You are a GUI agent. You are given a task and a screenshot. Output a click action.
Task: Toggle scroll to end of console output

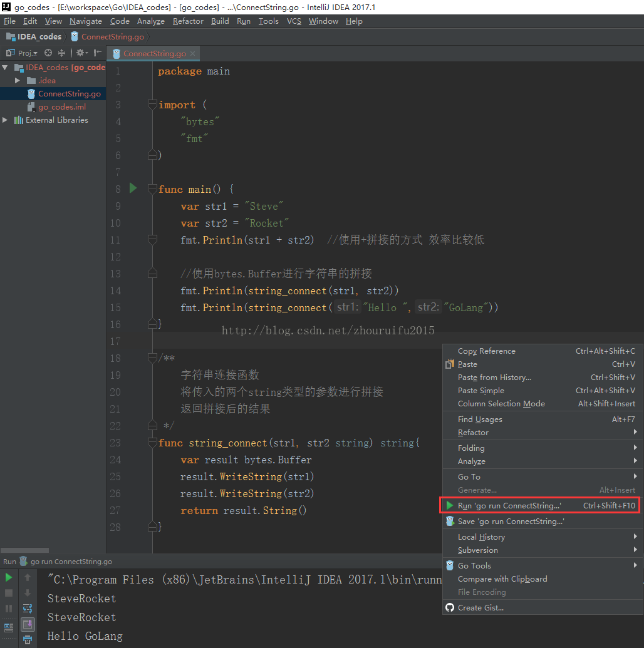(28, 624)
